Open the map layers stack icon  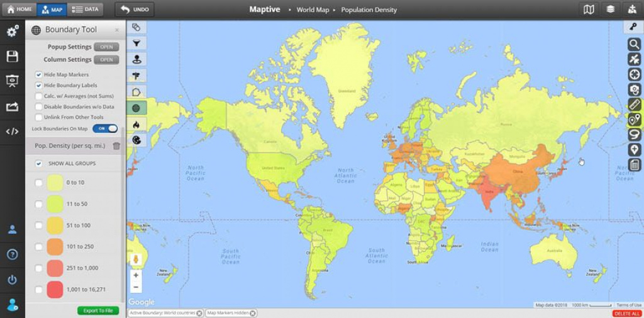pos(610,9)
